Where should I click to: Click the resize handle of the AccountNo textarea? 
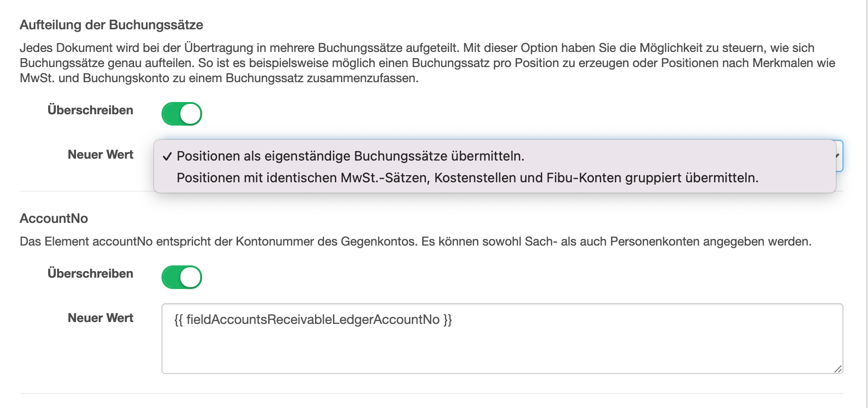pos(838,369)
